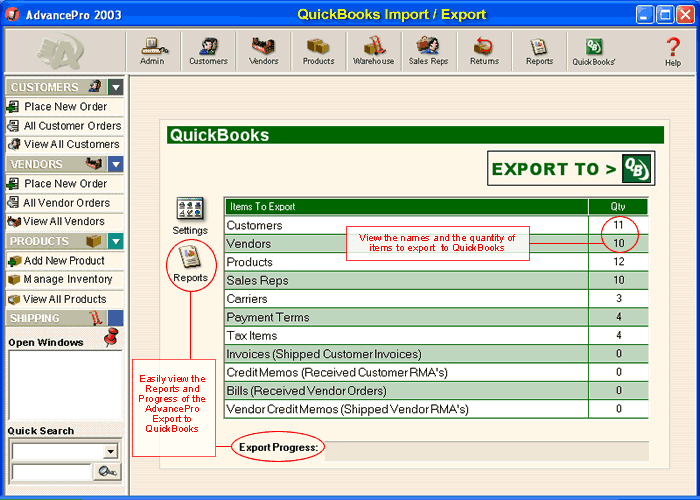700x500 pixels.
Task: Toggle the Open Windows pushpin
Action: [111, 337]
